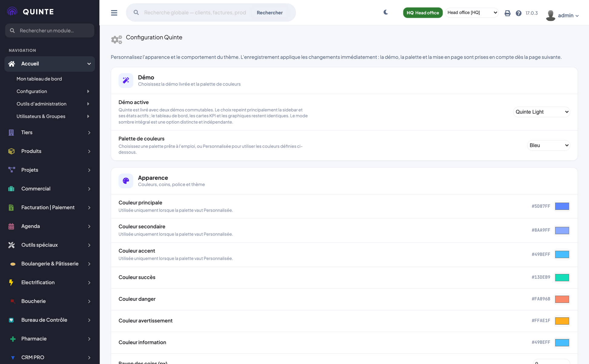This screenshot has height=364, width=589.
Task: Open the Démo active Quinte Light dropdown
Action: 541,112
